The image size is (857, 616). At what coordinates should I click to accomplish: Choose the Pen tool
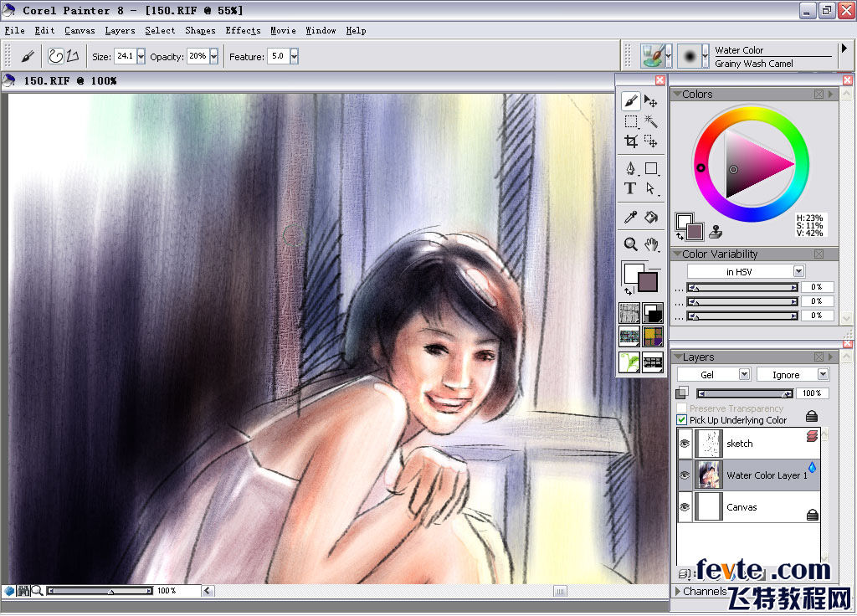coord(631,168)
